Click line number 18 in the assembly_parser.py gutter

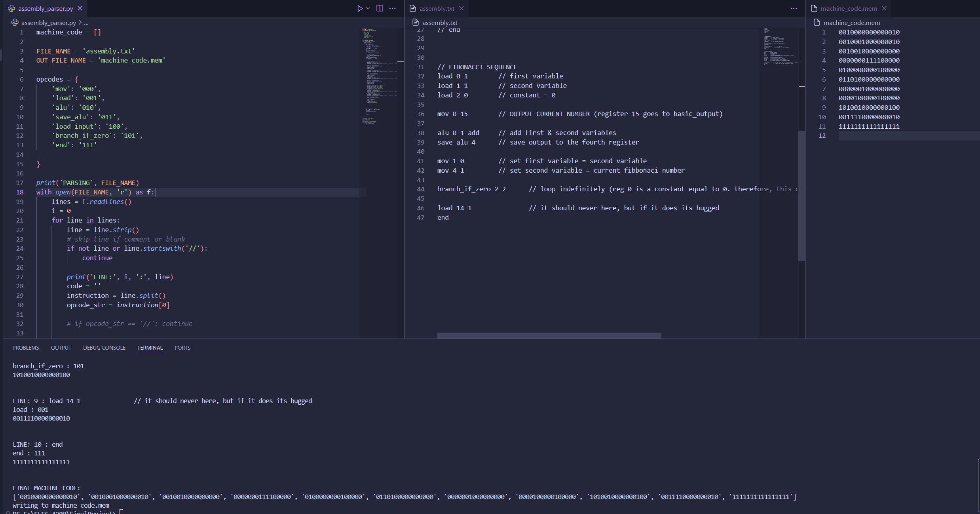(x=20, y=192)
